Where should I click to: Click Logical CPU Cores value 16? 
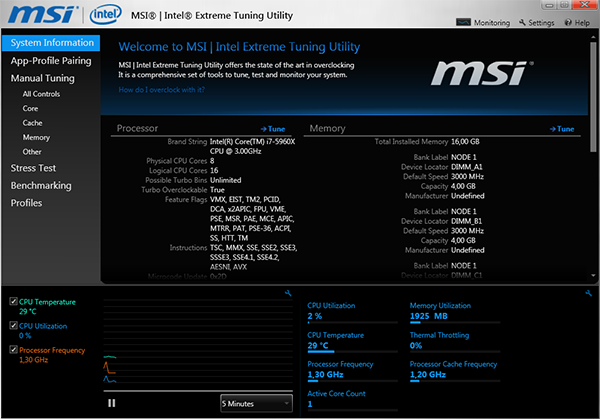click(214, 171)
